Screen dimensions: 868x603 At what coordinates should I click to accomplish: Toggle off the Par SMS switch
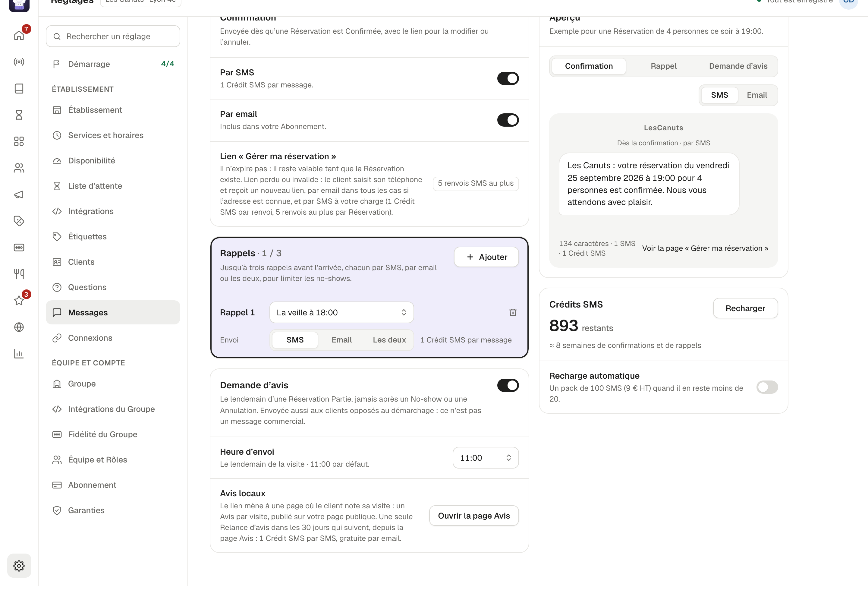click(x=508, y=79)
